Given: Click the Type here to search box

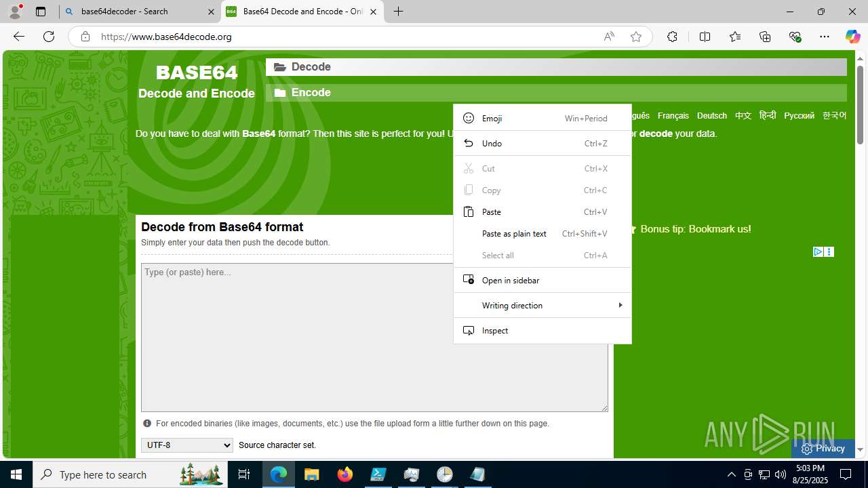Looking at the screenshot, I should [x=130, y=474].
